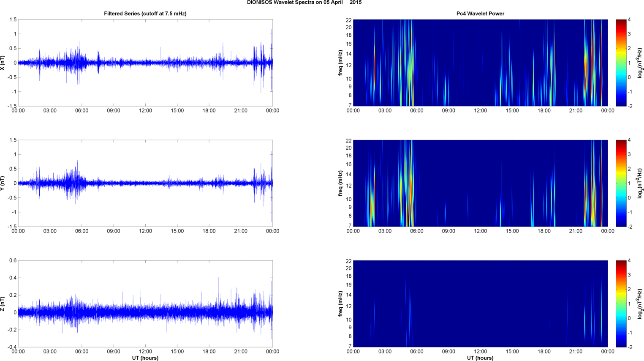Click the Z (nT) filtered time series plot
The image size is (644, 361).
145,304
